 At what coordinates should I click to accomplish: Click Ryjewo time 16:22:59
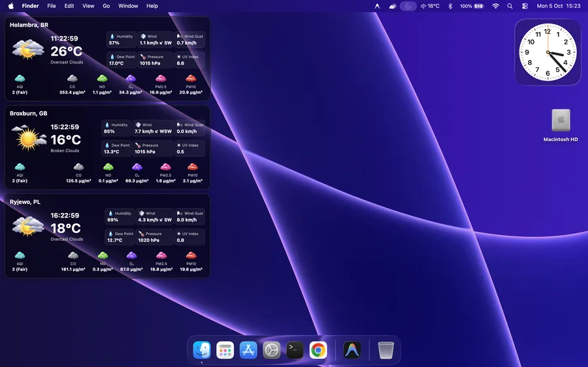click(x=65, y=215)
